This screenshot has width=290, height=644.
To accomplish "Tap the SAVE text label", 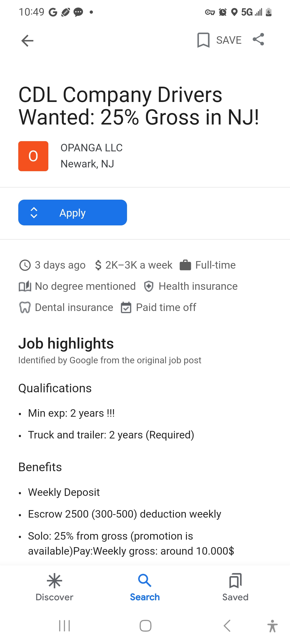I will pyautogui.click(x=229, y=40).
